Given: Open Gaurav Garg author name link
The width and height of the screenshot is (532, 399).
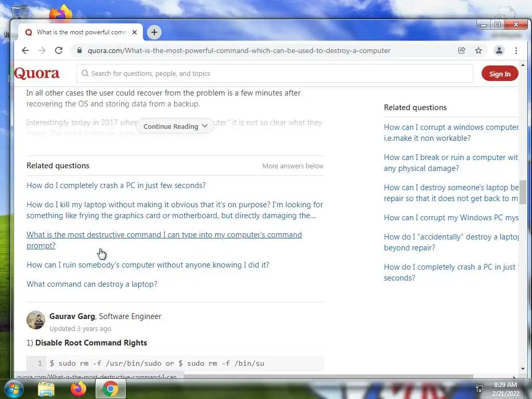Looking at the screenshot, I should tap(72, 316).
